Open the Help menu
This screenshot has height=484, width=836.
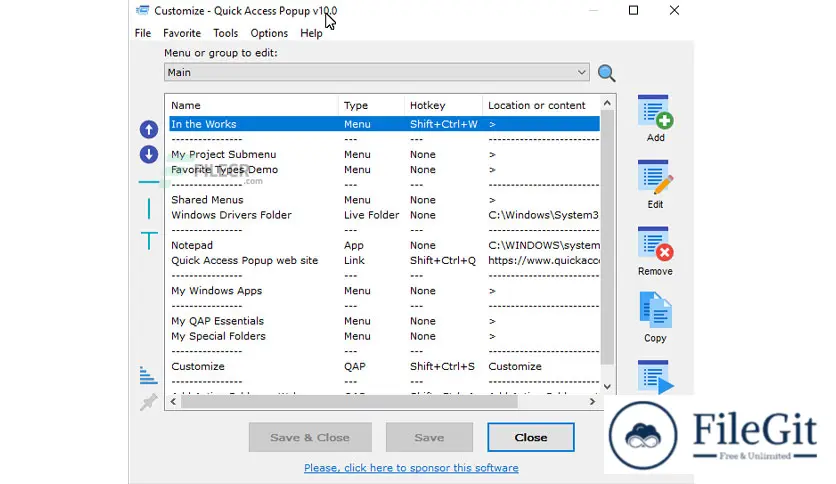(311, 33)
